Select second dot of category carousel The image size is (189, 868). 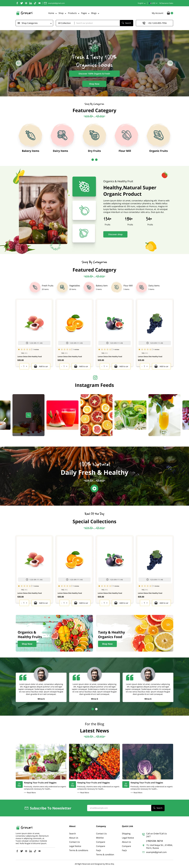[x=96, y=160]
